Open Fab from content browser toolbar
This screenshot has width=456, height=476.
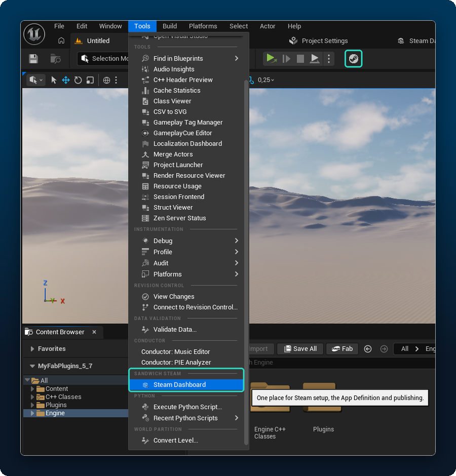coord(342,349)
